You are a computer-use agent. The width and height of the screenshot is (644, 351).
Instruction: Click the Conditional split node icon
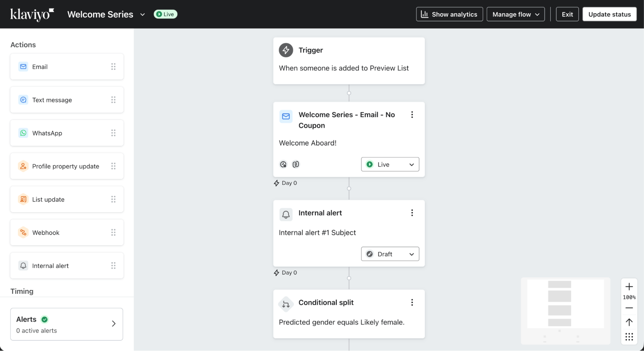pos(286,304)
